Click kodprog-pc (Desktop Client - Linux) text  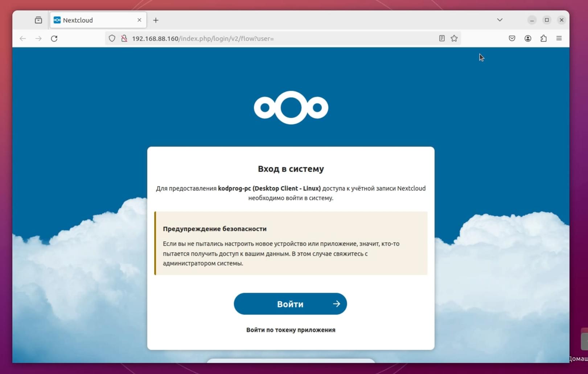(x=270, y=188)
